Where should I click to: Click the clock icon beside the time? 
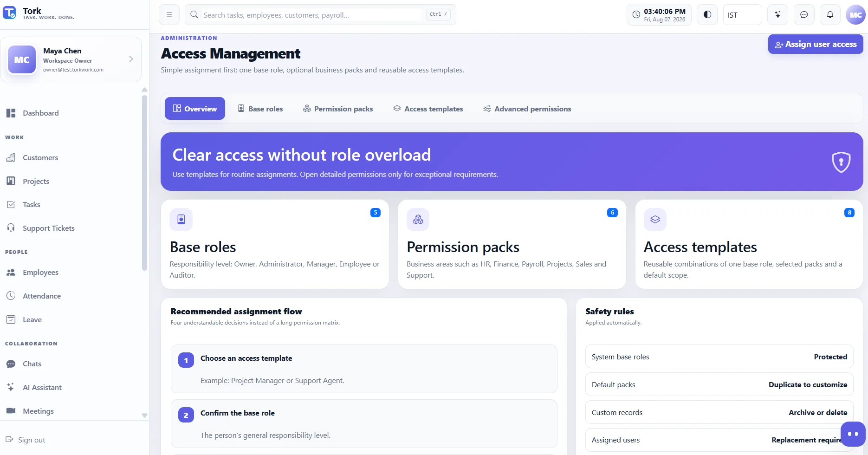tap(636, 14)
